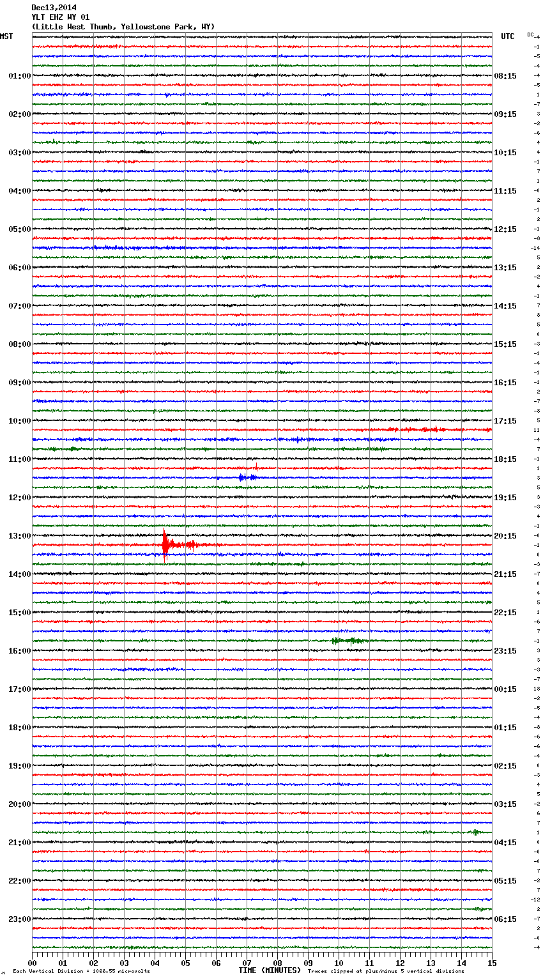Screen dimensions: 543x980
Task: Click the "12:15" UTC time label
Action: [505, 229]
